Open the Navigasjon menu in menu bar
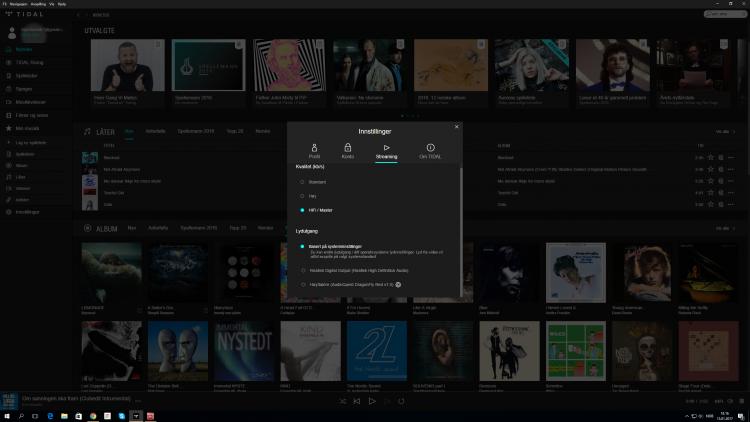Screen dimensions: 750x422 click(18, 4)
